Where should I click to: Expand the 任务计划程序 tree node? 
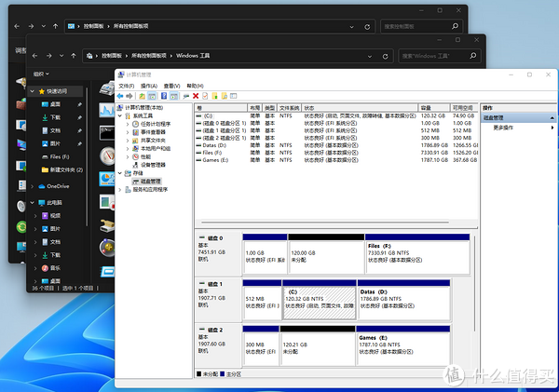pos(128,124)
